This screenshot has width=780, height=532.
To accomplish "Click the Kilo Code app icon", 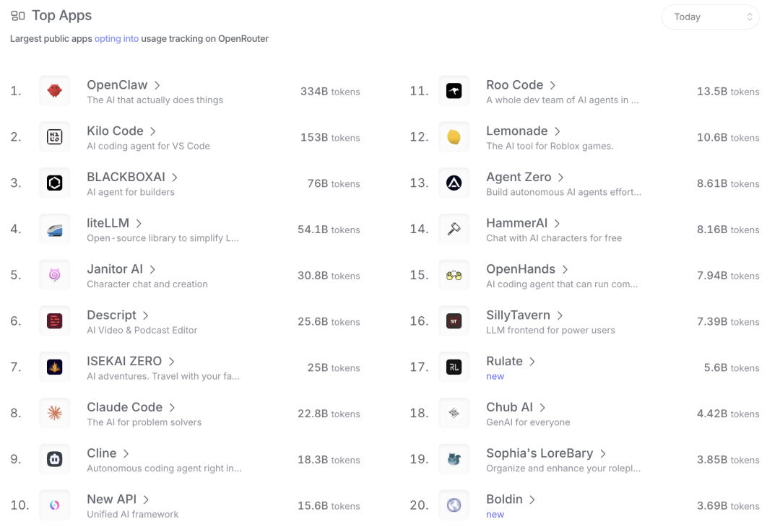I will coord(55,137).
